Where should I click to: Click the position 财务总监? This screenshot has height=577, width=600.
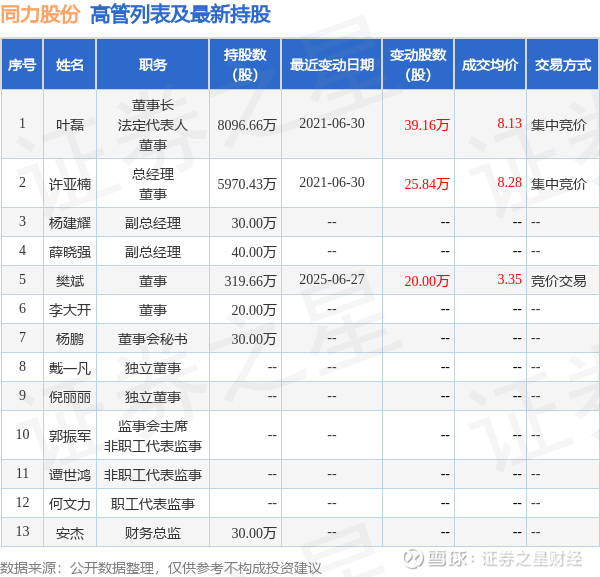[x=153, y=533]
